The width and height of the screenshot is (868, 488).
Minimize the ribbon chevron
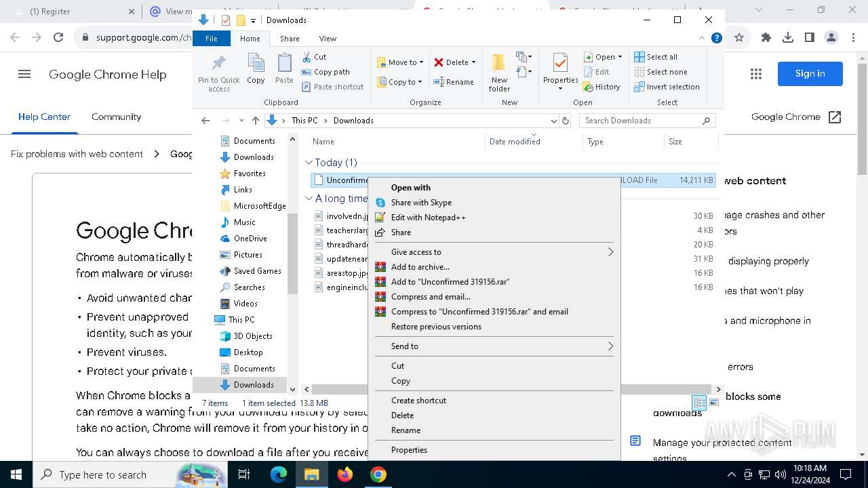tap(703, 39)
